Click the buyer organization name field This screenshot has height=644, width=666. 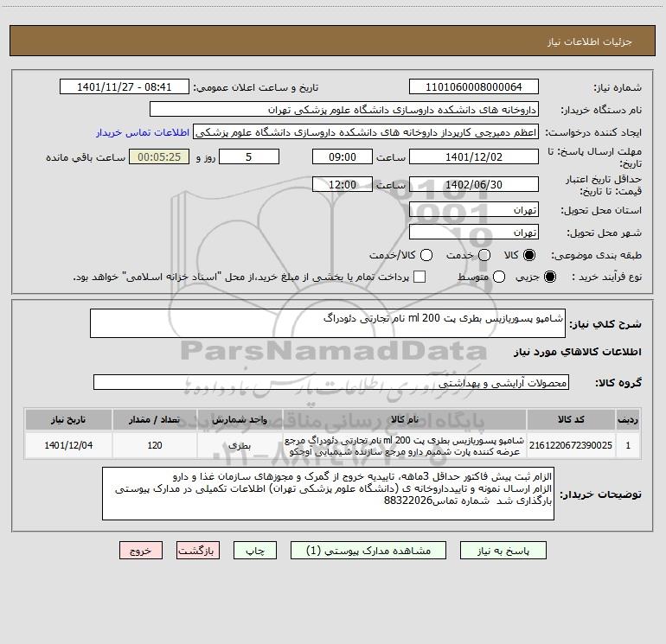coord(344,109)
